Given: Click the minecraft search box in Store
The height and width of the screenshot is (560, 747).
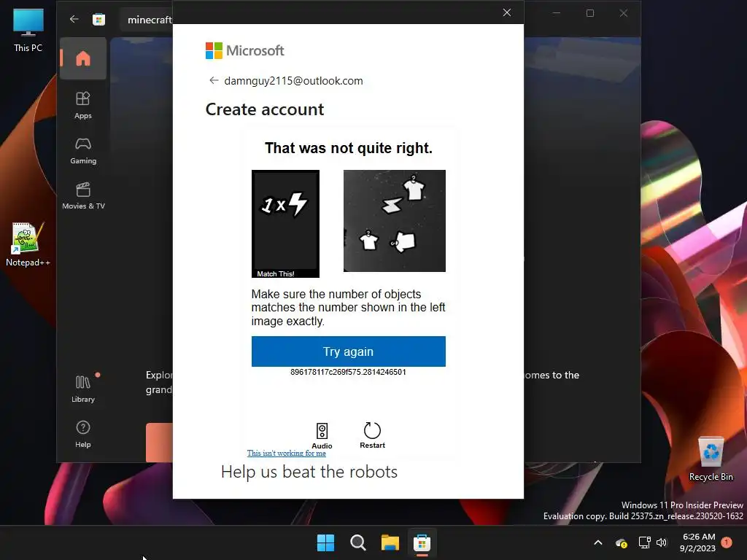Looking at the screenshot, I should [147, 20].
